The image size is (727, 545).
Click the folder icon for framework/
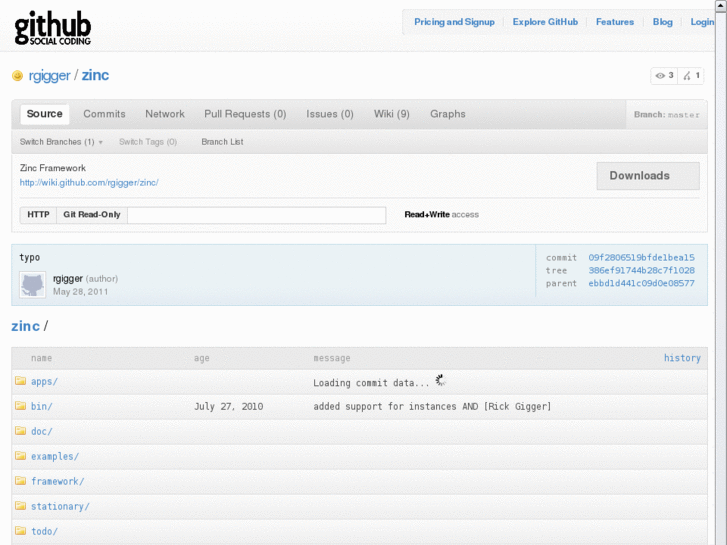click(x=20, y=481)
